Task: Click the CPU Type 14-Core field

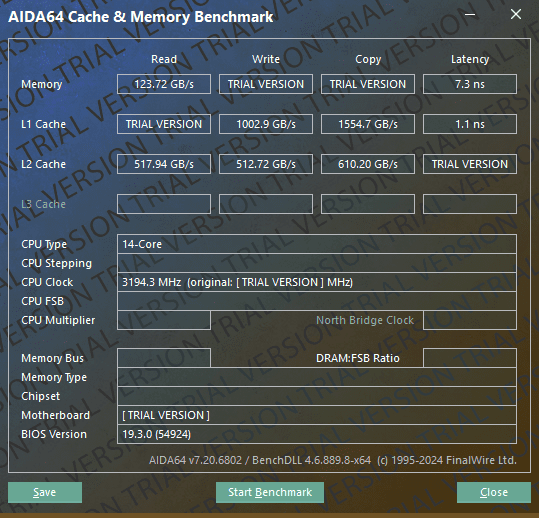Action: [x=317, y=244]
